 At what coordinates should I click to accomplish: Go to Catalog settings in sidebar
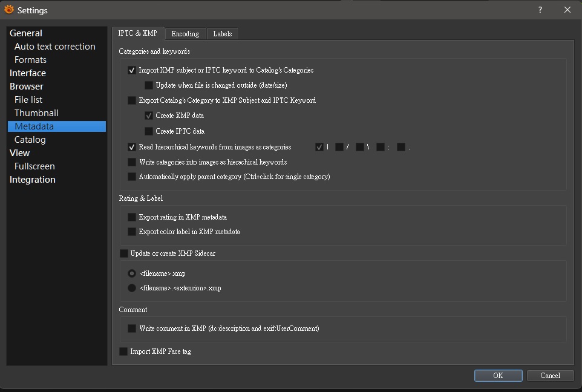click(30, 140)
